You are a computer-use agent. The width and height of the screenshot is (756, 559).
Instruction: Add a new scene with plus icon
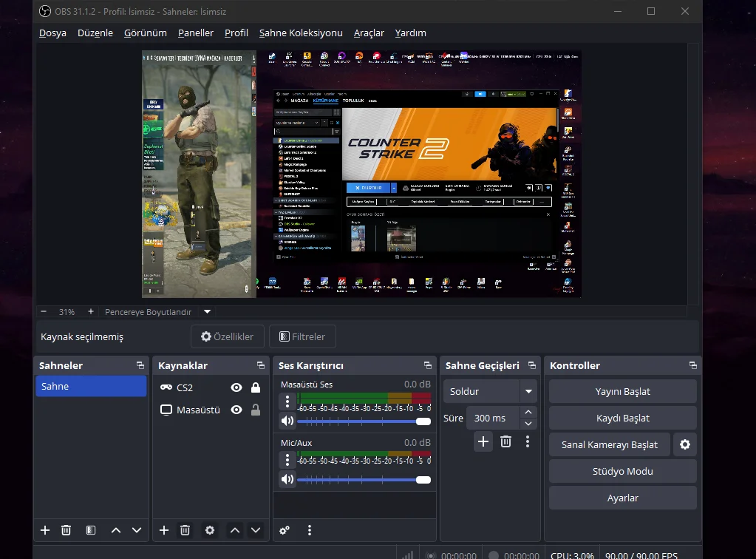(x=45, y=530)
